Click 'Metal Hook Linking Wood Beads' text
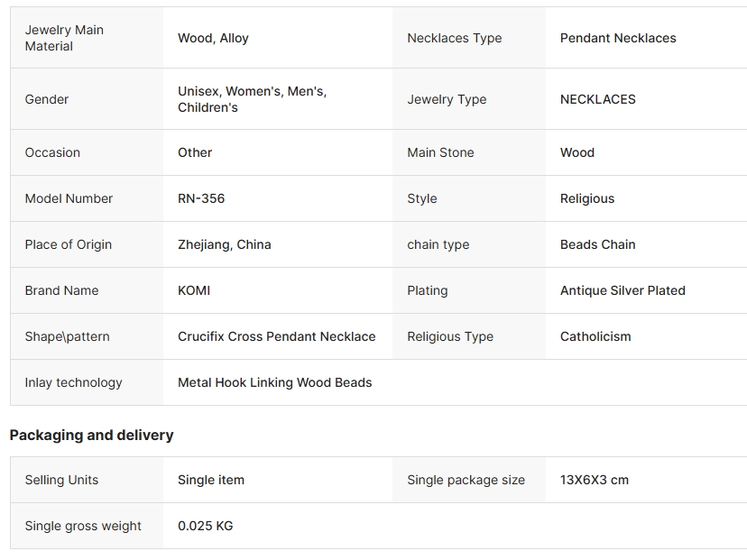The image size is (747, 560). tap(274, 382)
